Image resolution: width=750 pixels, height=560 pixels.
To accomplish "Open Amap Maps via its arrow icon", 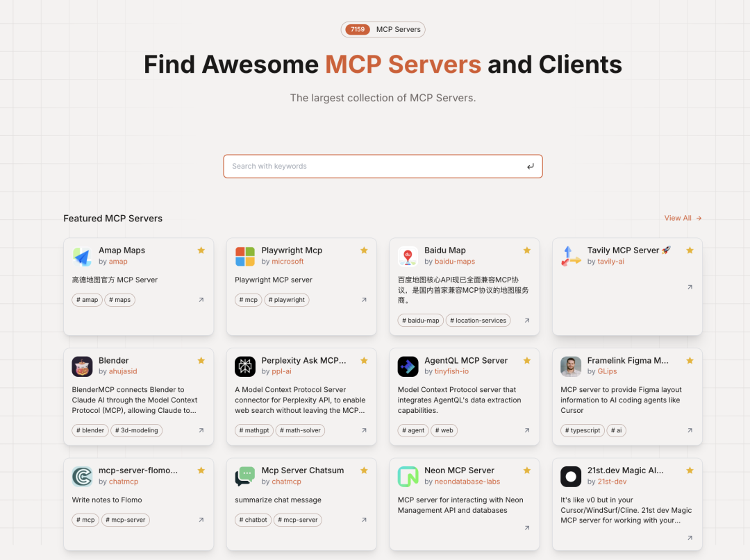I will (x=201, y=300).
